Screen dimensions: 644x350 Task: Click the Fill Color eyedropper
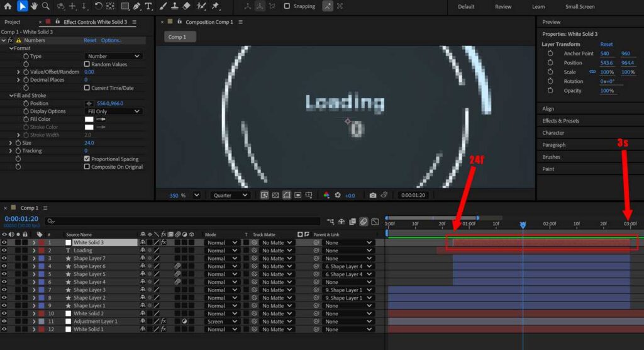101,119
